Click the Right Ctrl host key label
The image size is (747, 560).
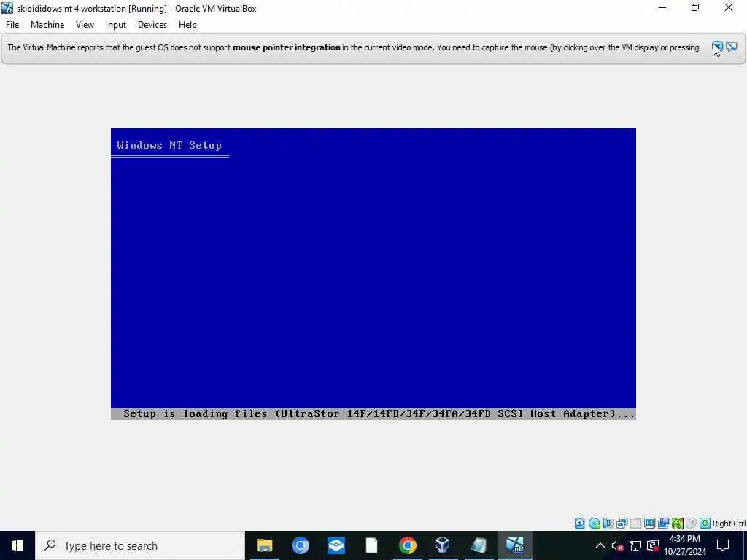(729, 524)
